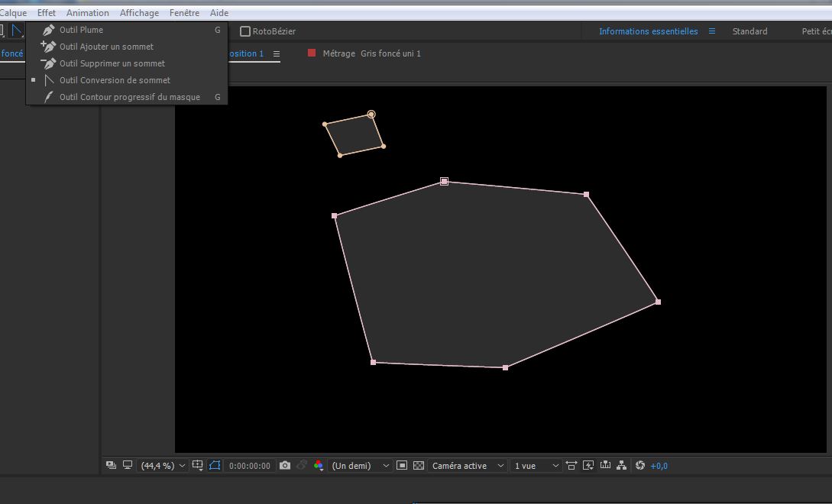Expand the Caméra active dropdown
The height and width of the screenshot is (504, 832).
click(x=468, y=465)
